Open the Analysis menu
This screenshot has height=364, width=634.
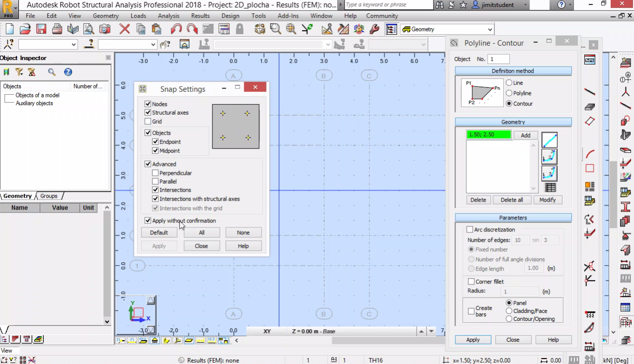(x=169, y=16)
